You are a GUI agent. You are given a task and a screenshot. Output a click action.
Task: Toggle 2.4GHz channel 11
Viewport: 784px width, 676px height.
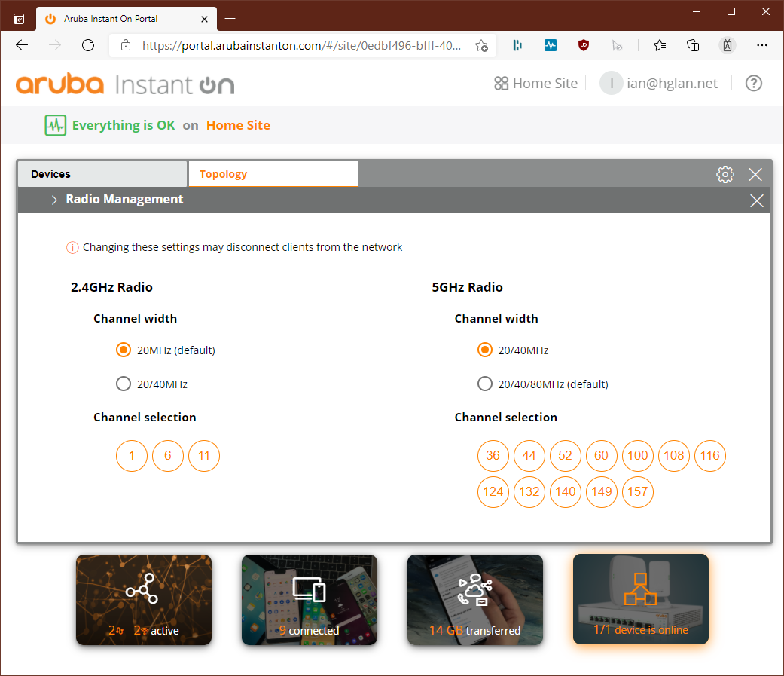coord(204,455)
